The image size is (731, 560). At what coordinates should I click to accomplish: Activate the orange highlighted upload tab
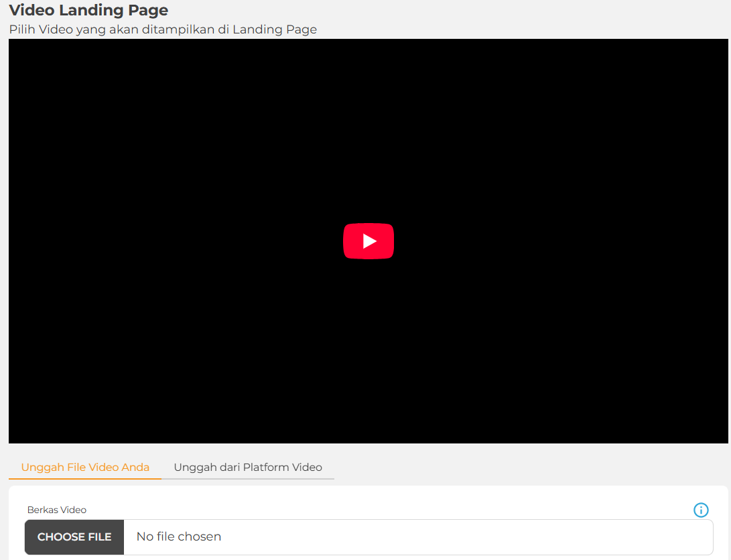(x=85, y=468)
